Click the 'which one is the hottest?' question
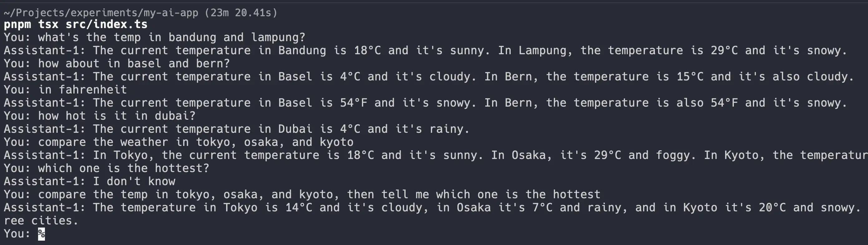Screen dimensions: 868x245 coord(106,169)
